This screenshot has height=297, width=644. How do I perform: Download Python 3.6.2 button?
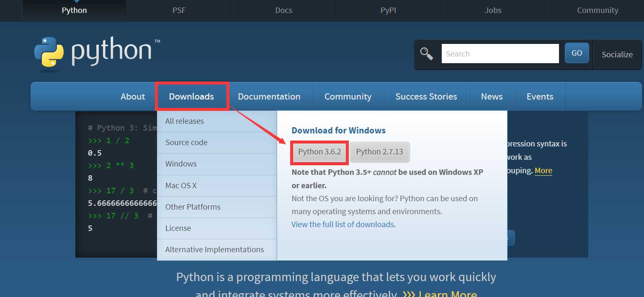tap(319, 152)
